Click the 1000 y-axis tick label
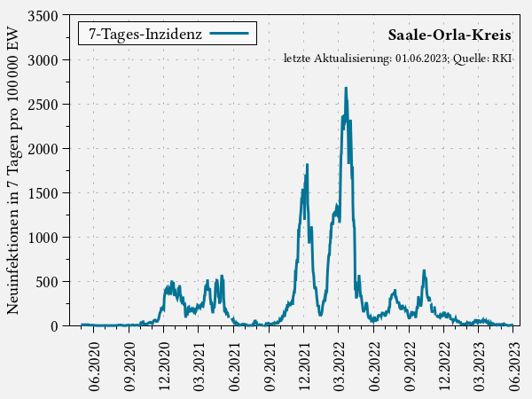532x399 pixels. [x=43, y=238]
